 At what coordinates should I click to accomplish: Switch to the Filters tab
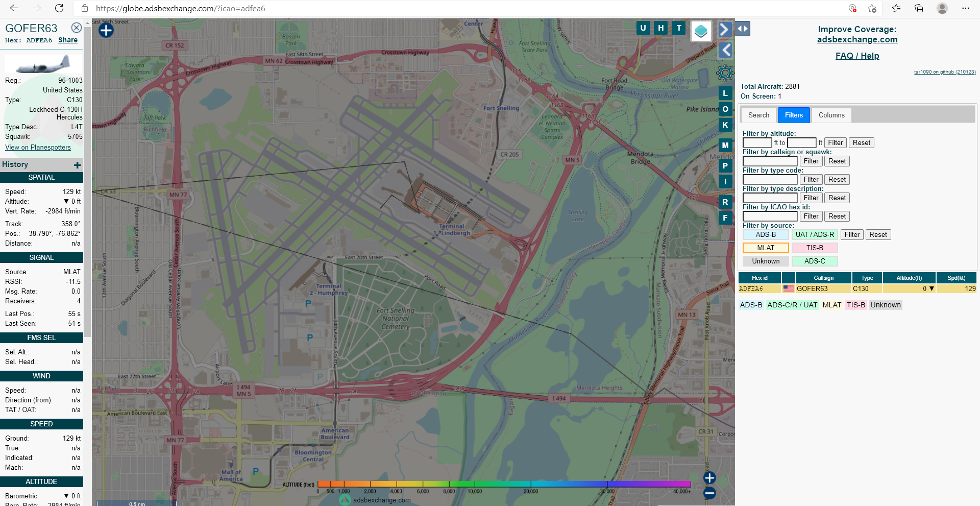[794, 115]
